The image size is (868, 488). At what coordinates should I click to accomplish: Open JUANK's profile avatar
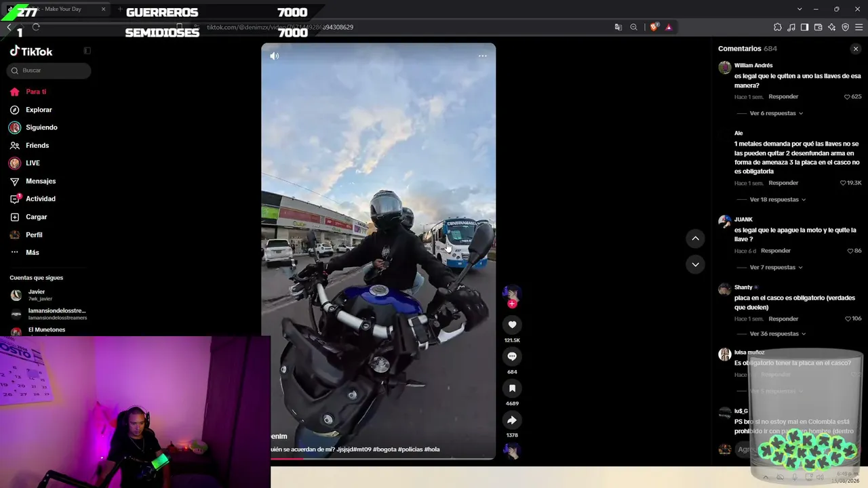(x=725, y=221)
